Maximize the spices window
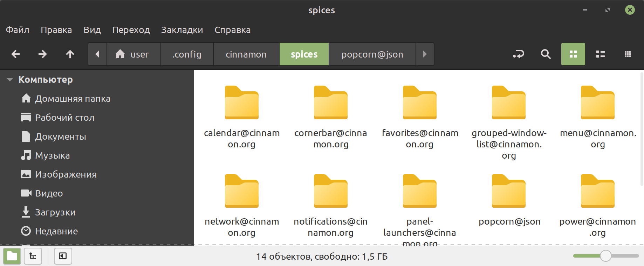The image size is (644, 266). click(607, 10)
